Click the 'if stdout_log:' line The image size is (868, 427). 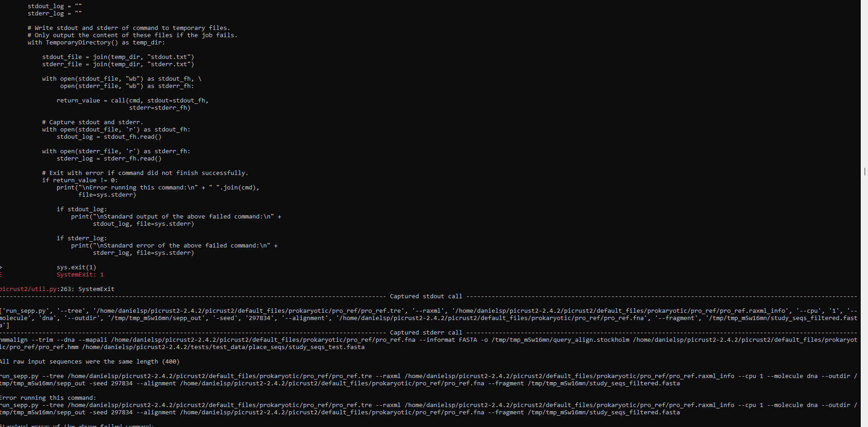(x=82, y=209)
